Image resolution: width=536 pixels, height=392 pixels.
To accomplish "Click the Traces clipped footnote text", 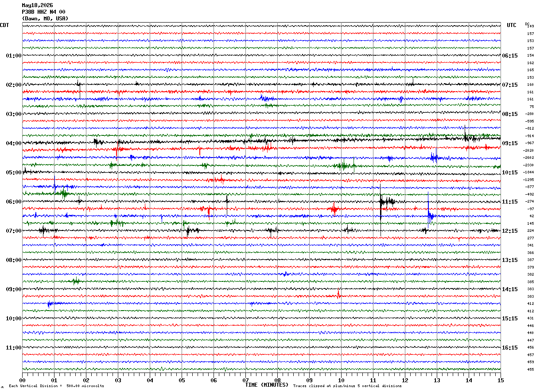I will click(x=347, y=386).
